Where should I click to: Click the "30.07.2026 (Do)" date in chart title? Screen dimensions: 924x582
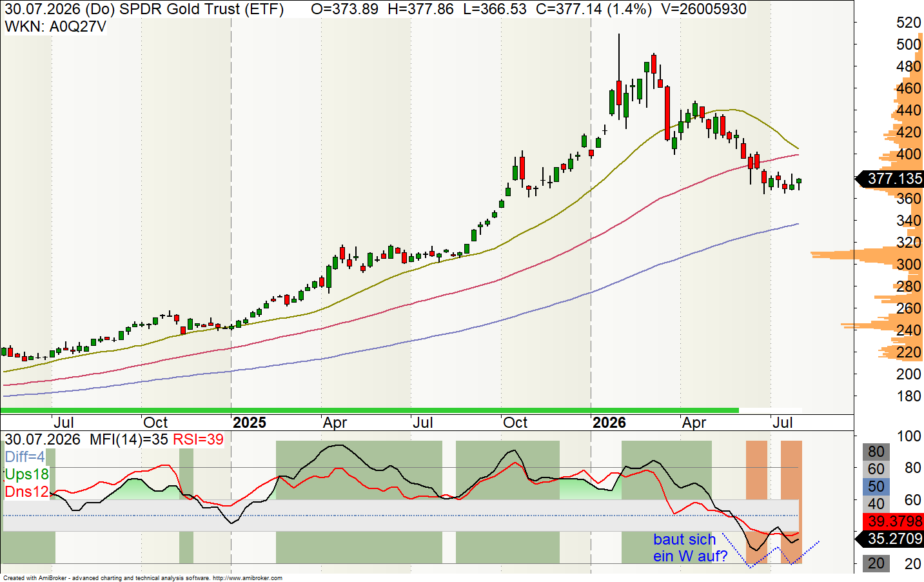pyautogui.click(x=60, y=9)
